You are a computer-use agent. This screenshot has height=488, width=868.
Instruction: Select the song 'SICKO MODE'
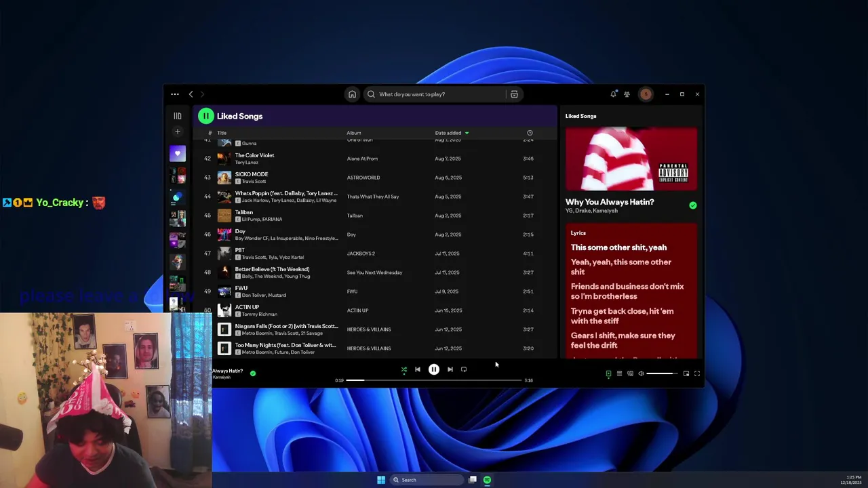[252, 174]
